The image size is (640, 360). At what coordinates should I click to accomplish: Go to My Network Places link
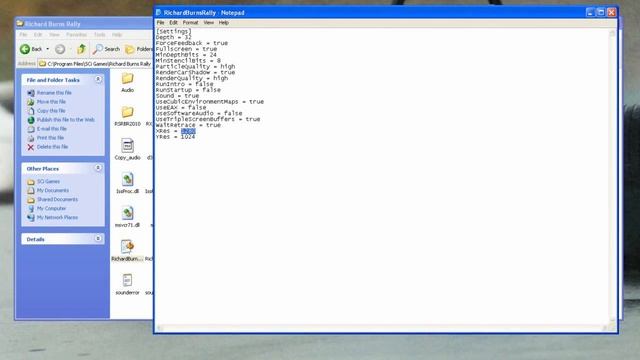(x=57, y=217)
